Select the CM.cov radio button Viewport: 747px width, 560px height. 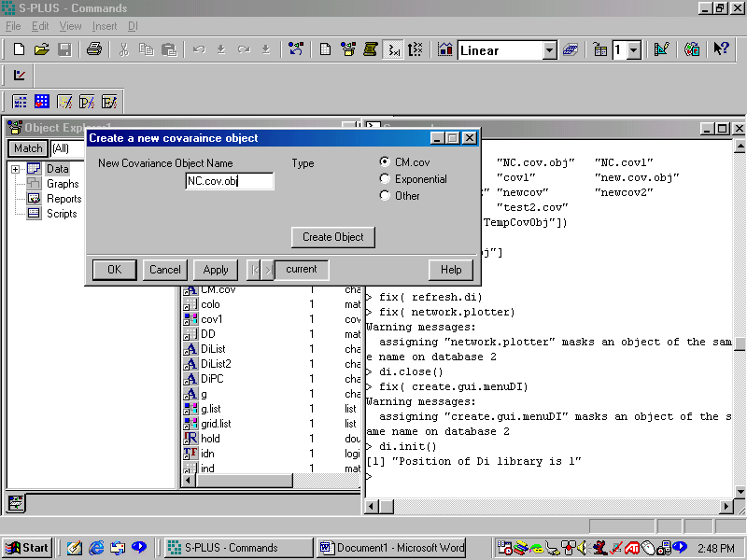pos(385,162)
